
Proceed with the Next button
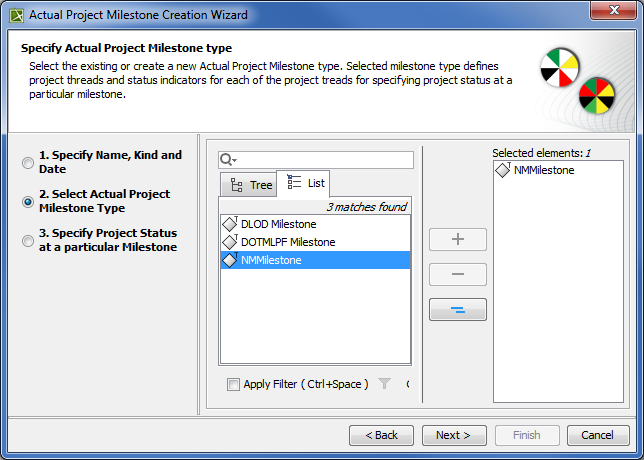tap(453, 435)
